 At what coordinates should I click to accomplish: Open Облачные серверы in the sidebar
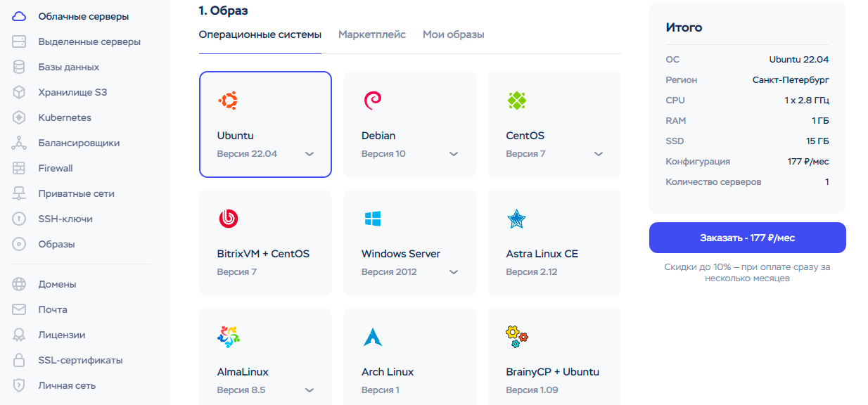[84, 16]
